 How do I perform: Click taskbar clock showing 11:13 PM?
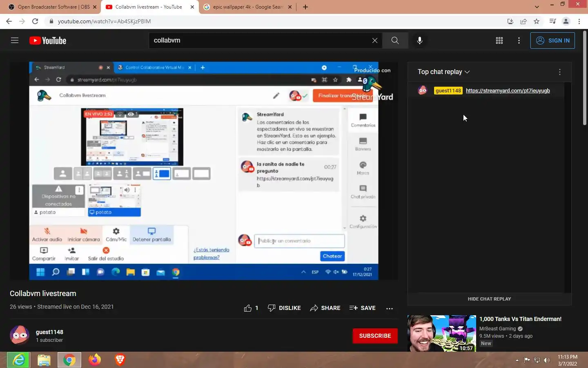(x=568, y=360)
